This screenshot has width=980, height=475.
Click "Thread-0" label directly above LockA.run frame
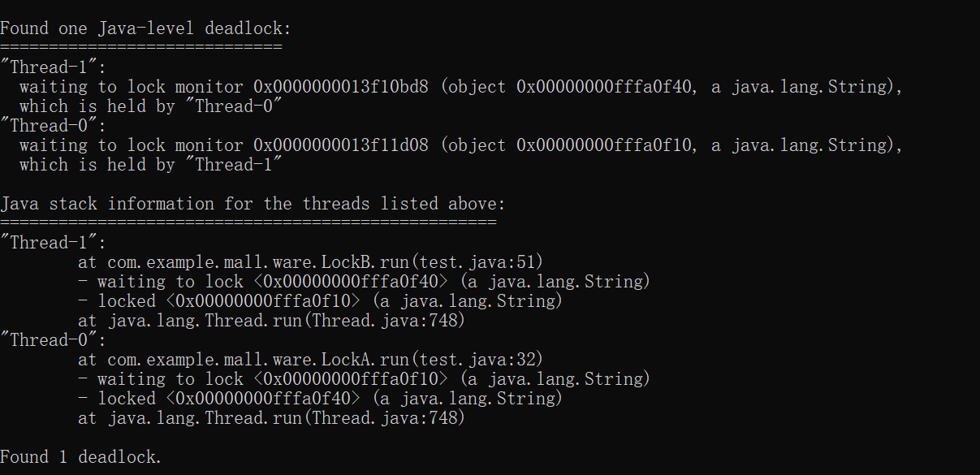click(54, 340)
